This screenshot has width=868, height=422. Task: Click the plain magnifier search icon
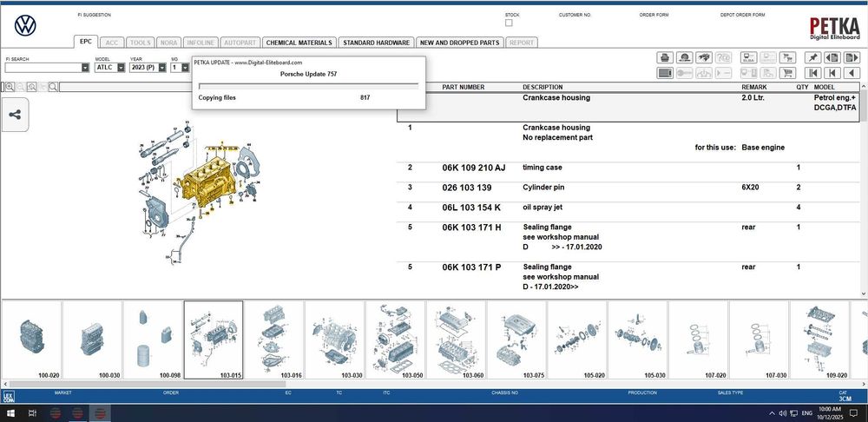click(x=53, y=87)
